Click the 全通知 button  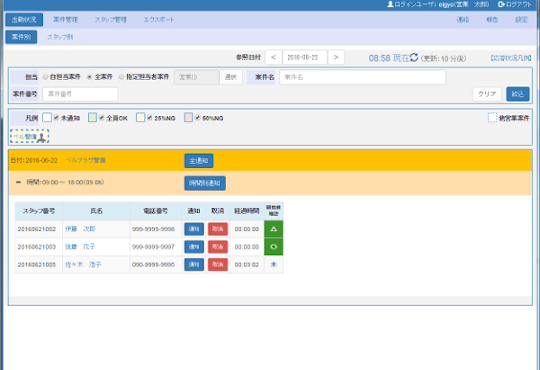click(x=199, y=161)
